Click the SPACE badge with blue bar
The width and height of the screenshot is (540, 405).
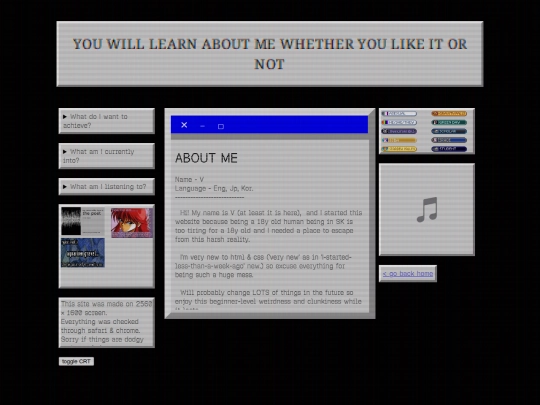point(449,140)
